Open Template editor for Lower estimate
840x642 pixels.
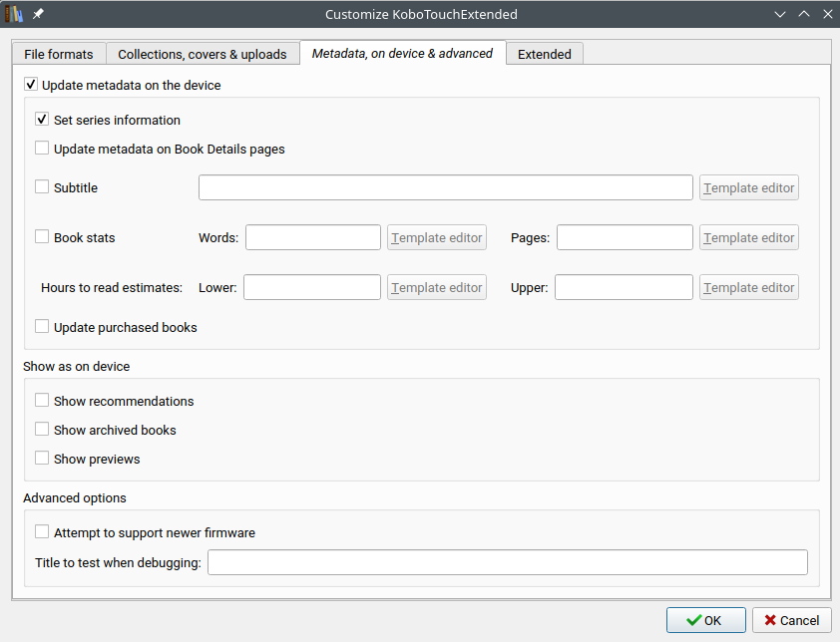pos(437,287)
